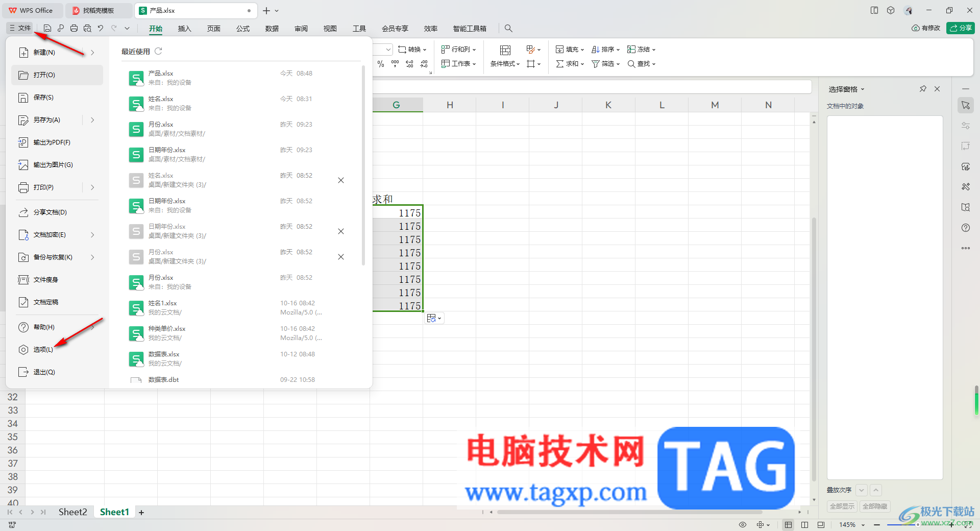Switch to the 视图 ribbon tab
This screenshot has height=531, width=980.
click(x=330, y=29)
